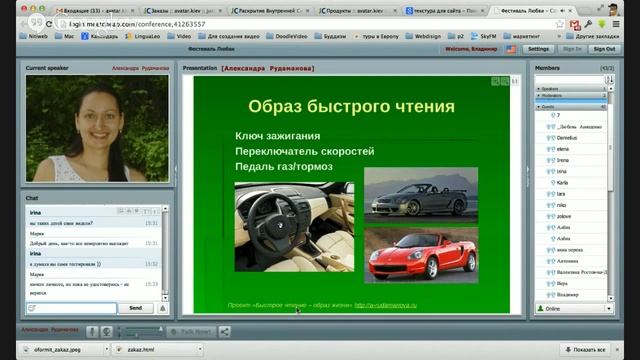
Task: Switch to the Раскрытие Внутренней tab
Action: [x=271, y=11]
